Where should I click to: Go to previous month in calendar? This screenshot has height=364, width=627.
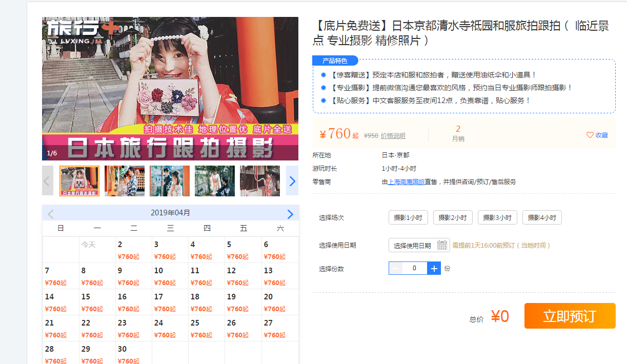click(x=50, y=214)
